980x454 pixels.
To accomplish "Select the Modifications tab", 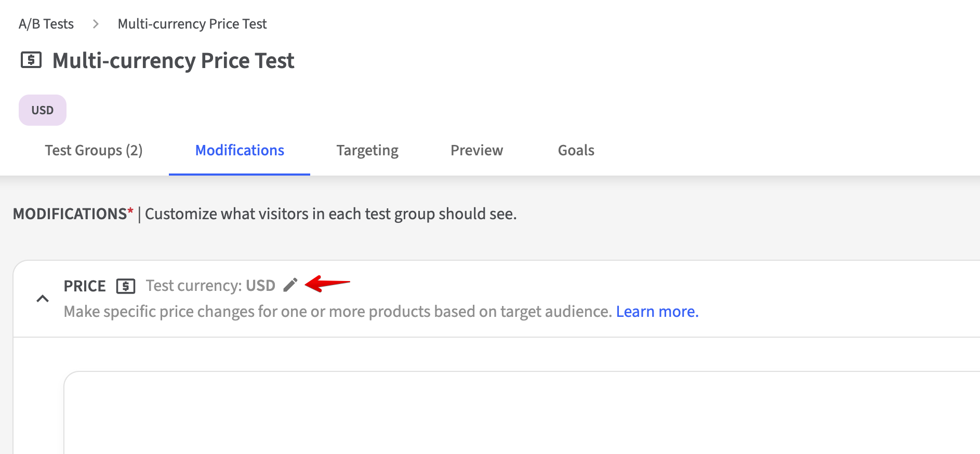I will click(240, 150).
